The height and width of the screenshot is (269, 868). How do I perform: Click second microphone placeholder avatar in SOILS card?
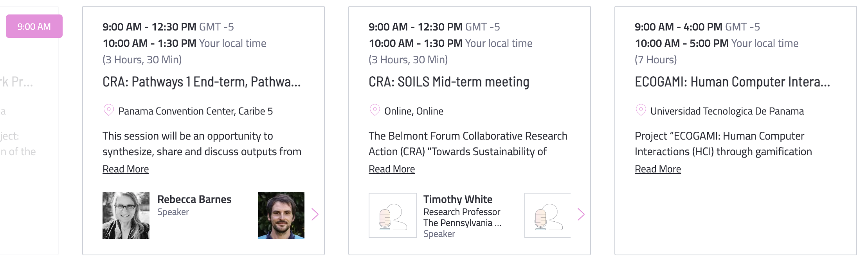(547, 215)
